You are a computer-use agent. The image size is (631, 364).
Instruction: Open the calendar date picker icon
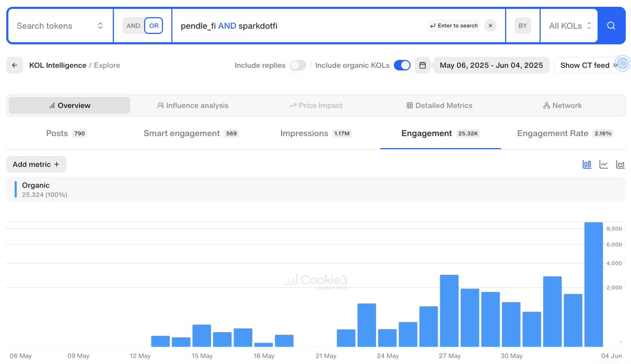click(422, 65)
